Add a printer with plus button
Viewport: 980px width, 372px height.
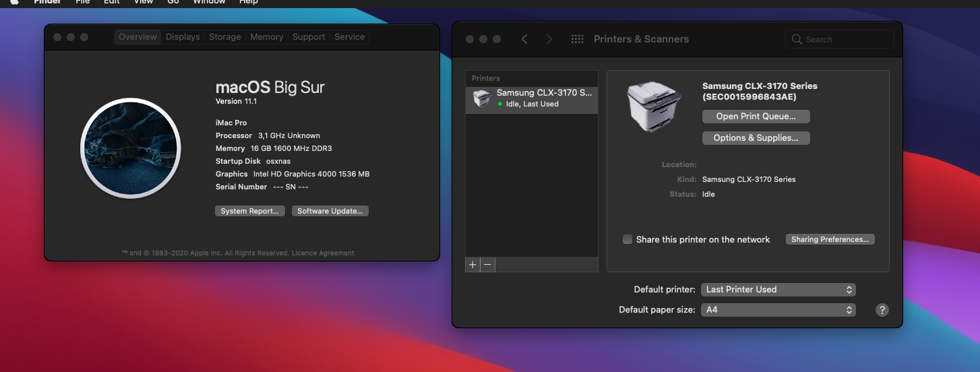(x=472, y=265)
